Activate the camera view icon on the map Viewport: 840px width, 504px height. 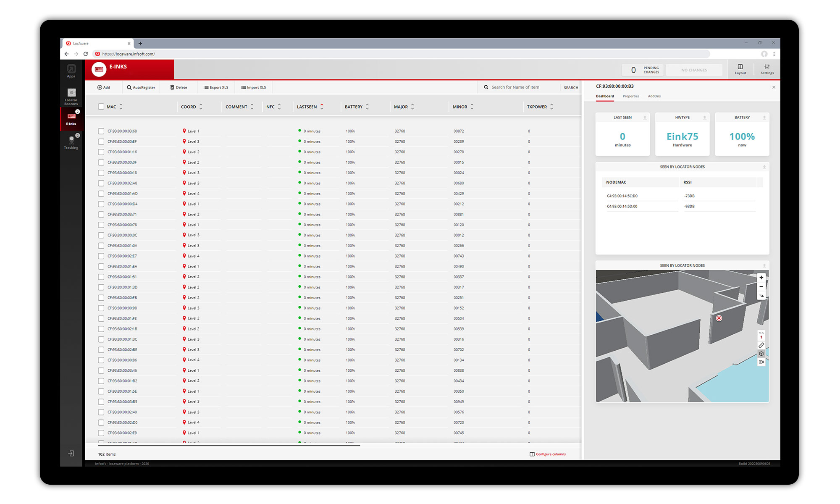(761, 362)
